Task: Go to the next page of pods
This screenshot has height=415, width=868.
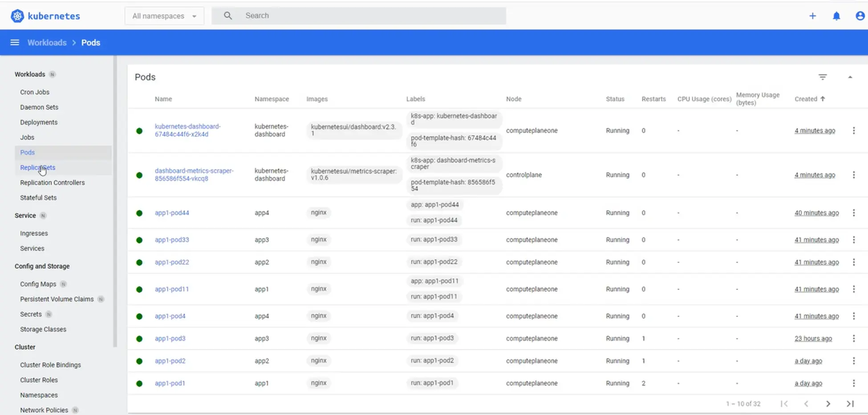Action: 828,403
